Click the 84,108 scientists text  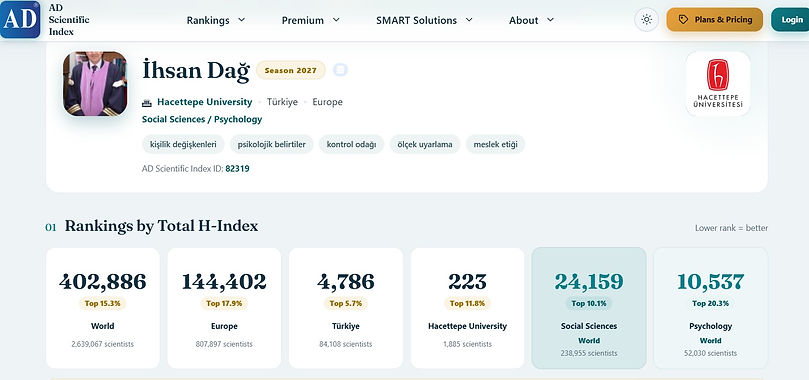click(346, 344)
